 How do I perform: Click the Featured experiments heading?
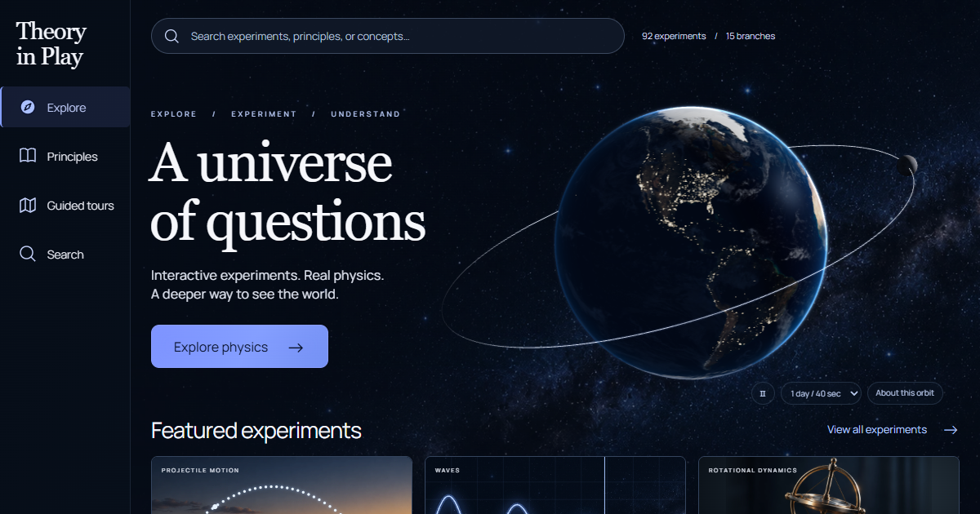[256, 430]
